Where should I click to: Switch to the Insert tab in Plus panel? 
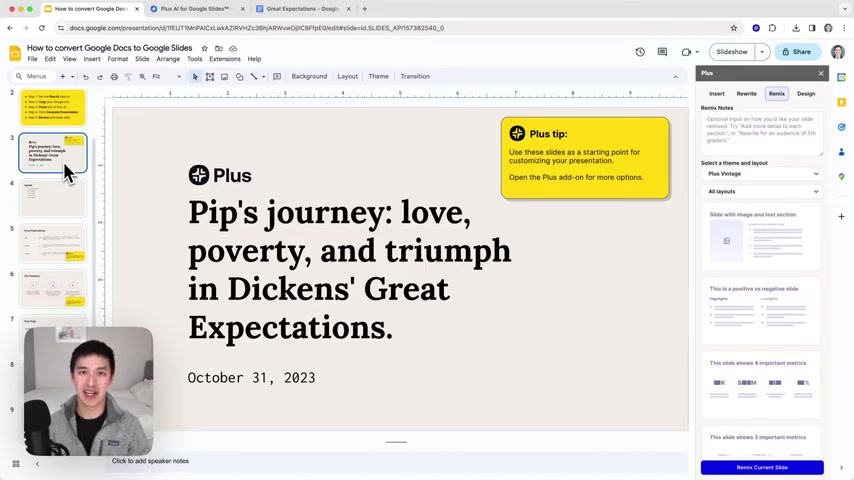coord(717,94)
